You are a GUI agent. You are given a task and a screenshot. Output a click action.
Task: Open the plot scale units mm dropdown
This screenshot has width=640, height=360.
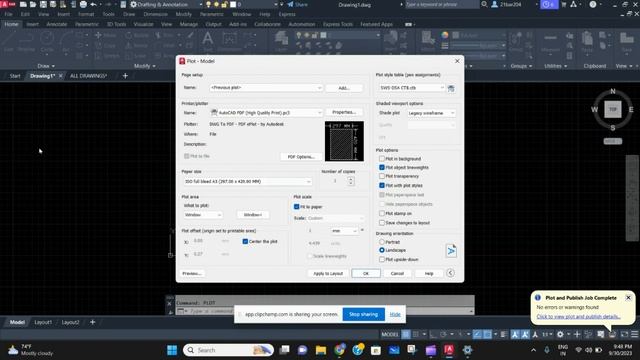pyautogui.click(x=344, y=231)
